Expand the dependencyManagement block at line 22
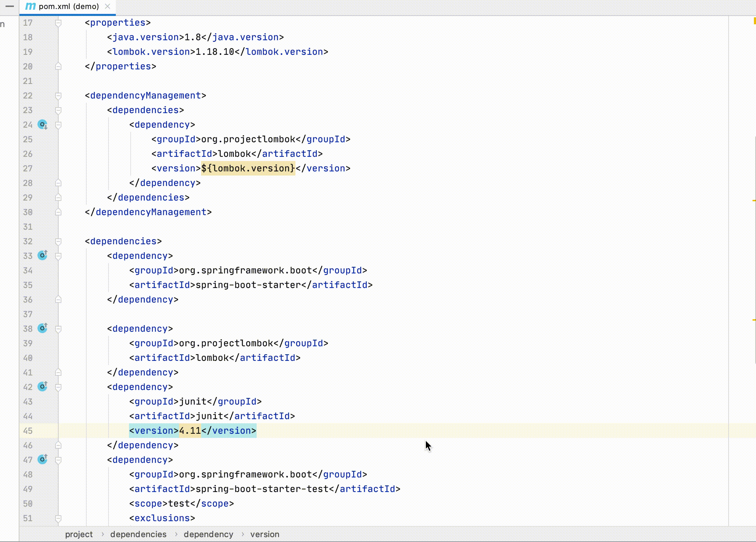 click(x=58, y=95)
